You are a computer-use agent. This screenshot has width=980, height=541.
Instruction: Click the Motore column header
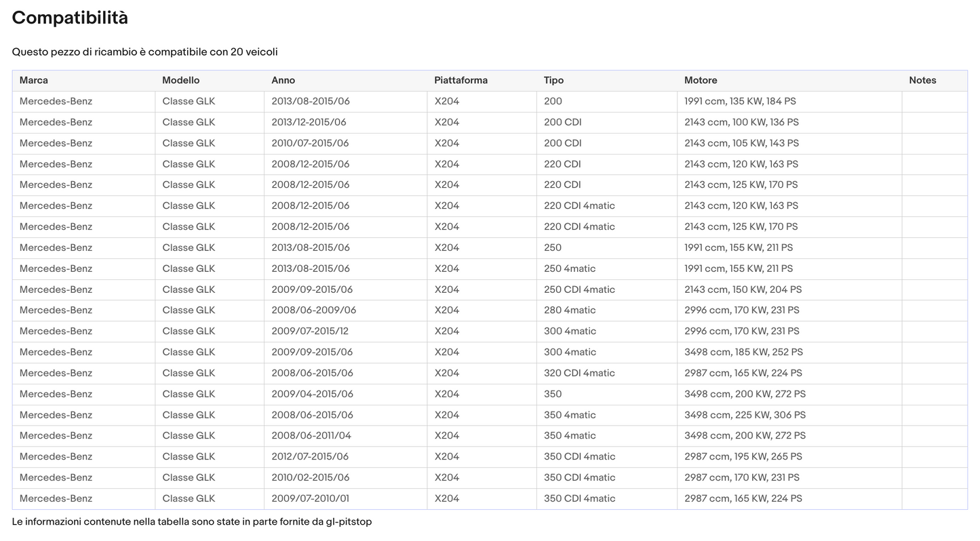(x=700, y=80)
